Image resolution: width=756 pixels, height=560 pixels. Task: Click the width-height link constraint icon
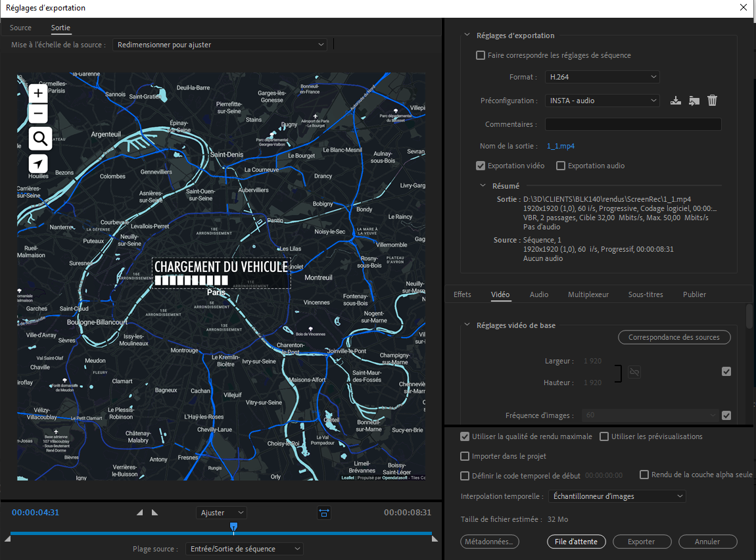coord(634,372)
